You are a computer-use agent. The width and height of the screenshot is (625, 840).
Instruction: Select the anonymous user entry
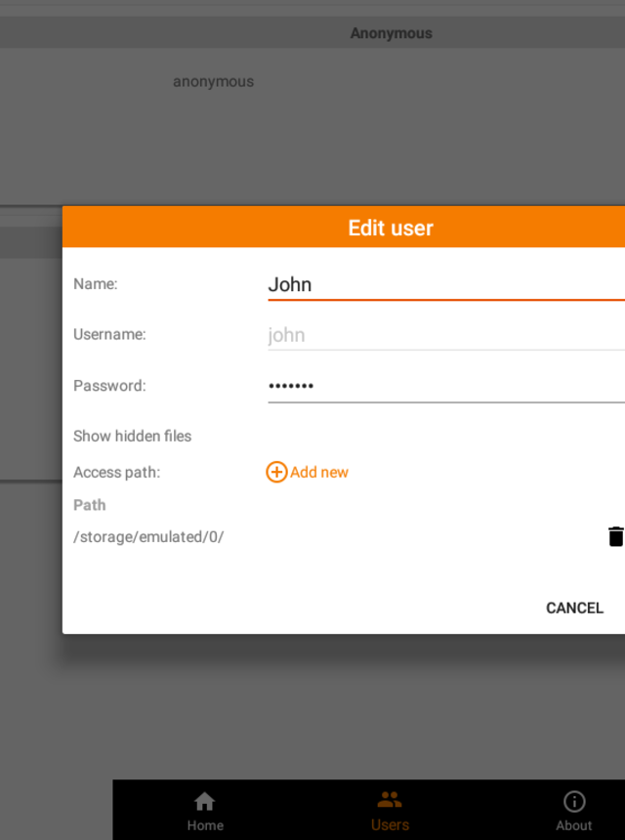point(214,82)
